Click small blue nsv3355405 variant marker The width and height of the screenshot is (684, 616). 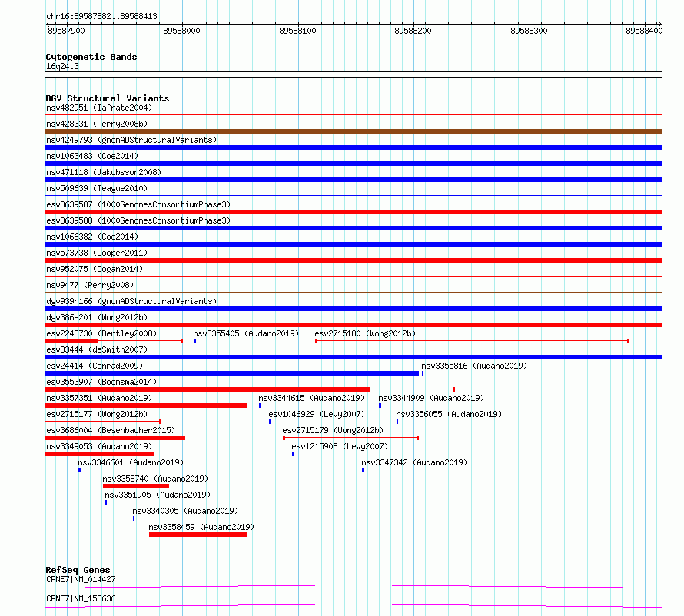coord(195,341)
